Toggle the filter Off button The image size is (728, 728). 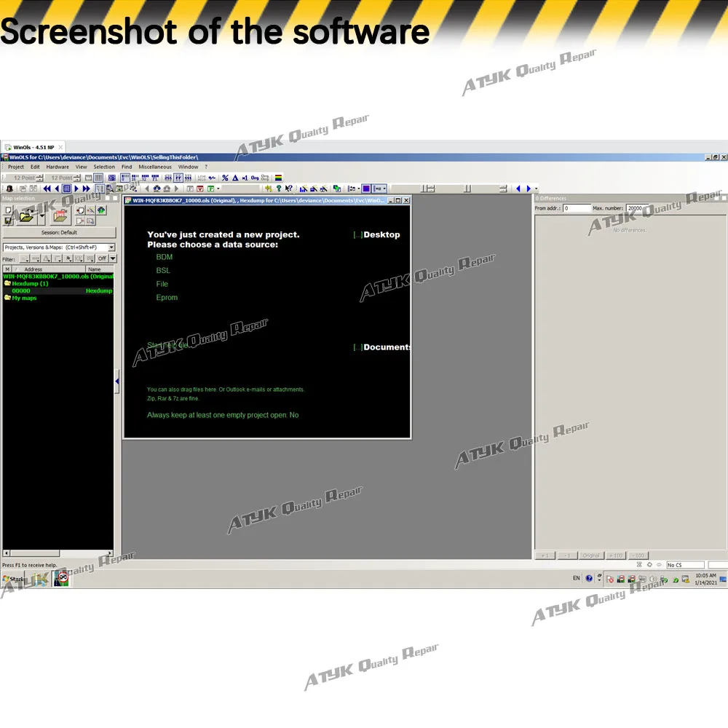click(102, 258)
